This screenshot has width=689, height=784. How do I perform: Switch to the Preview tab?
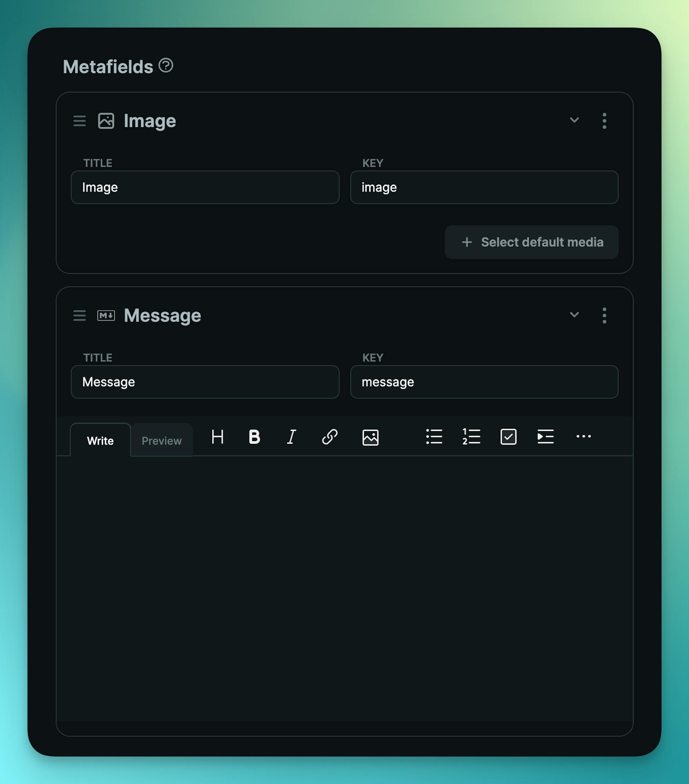tap(162, 440)
